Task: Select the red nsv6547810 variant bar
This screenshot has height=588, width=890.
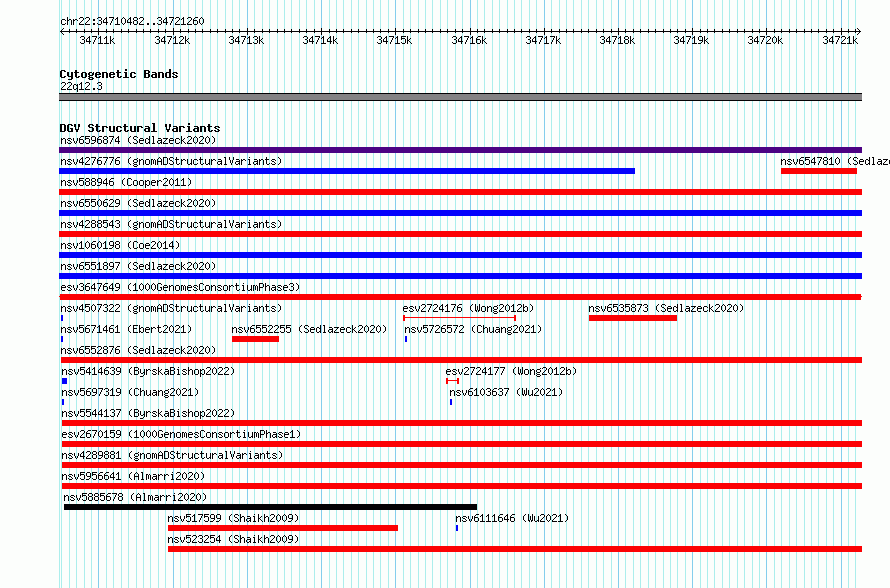Action: tap(818, 171)
